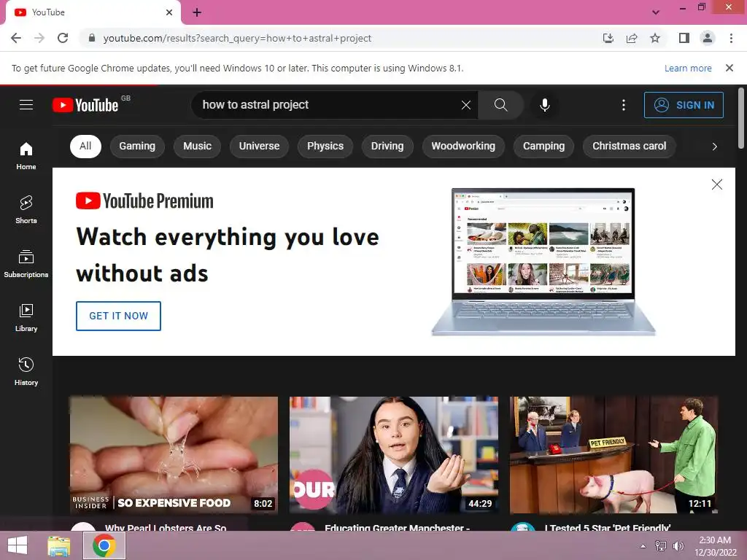This screenshot has height=560, width=747.
Task: Close the Chrome update notification bar
Action: 729,68
